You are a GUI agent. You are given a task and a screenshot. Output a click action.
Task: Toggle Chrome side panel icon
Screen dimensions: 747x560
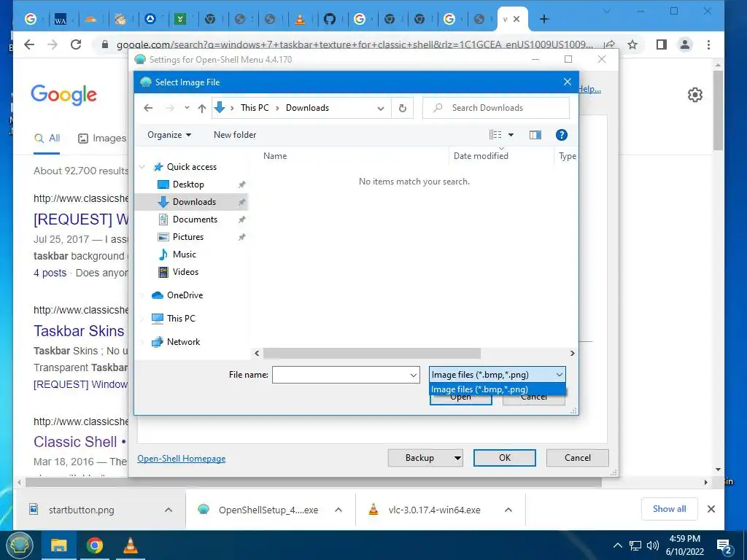(x=661, y=44)
